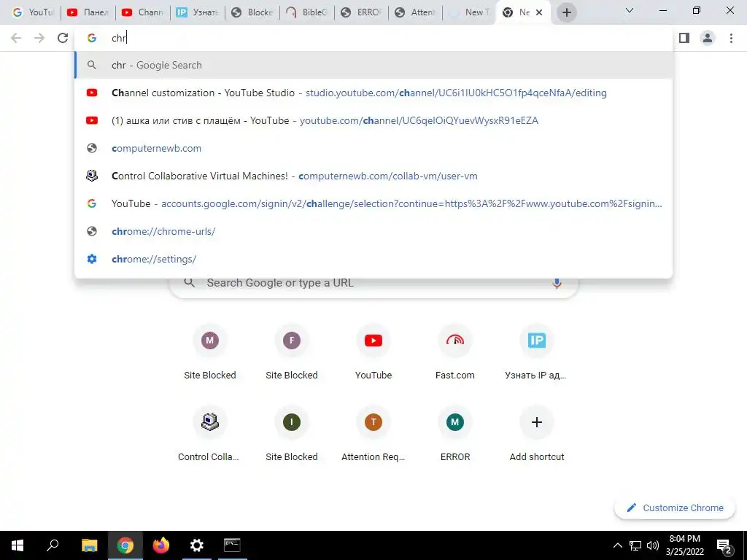The width and height of the screenshot is (747, 560).
Task: Click the Add shortcut plus tile
Action: tap(536, 435)
